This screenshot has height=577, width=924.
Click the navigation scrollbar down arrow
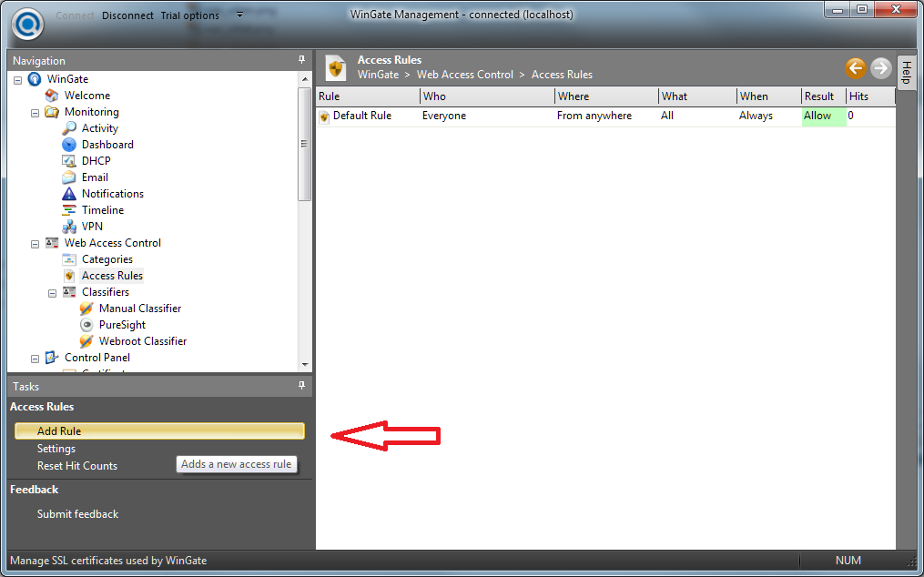pos(305,365)
